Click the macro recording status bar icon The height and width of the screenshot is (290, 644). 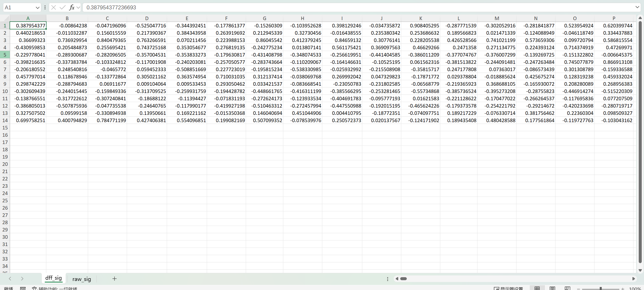pos(23,288)
